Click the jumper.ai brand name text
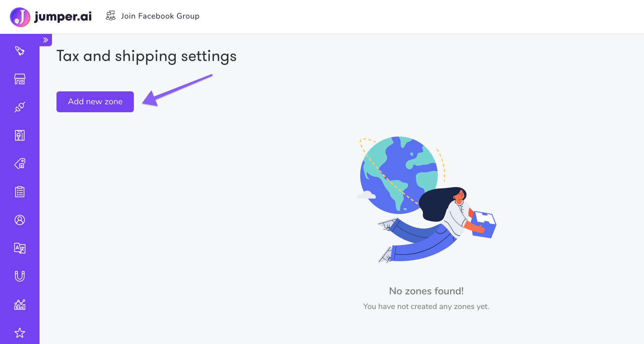This screenshot has width=644, height=344. click(x=63, y=16)
